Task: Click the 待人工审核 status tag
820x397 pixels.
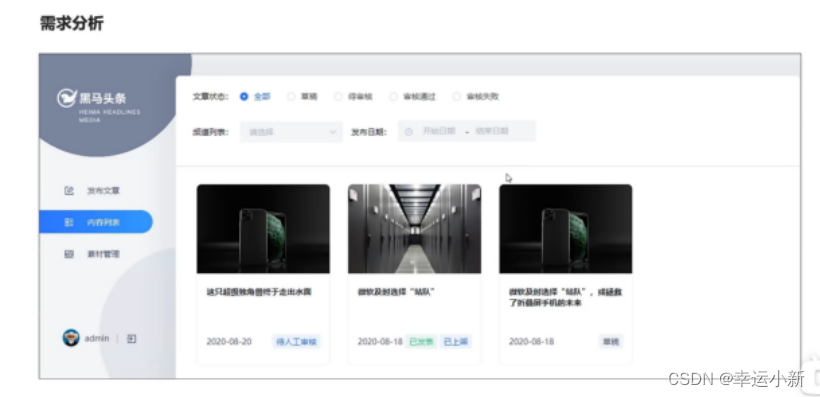Action: pos(296,342)
